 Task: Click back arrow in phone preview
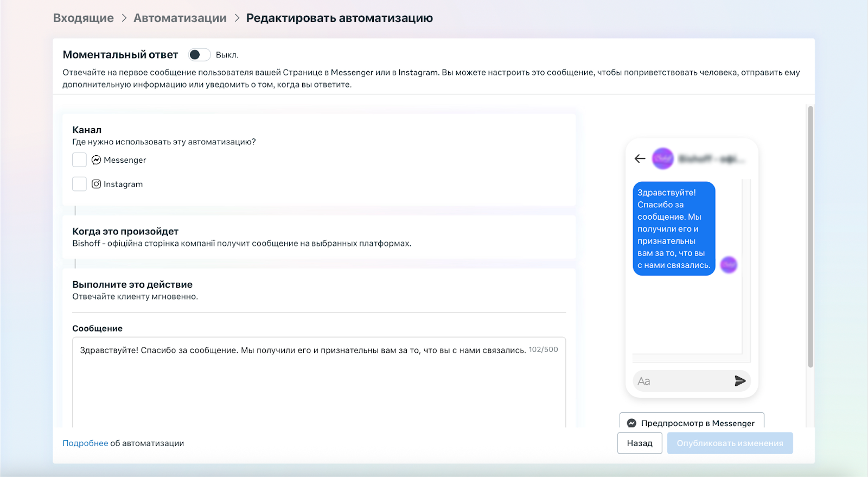click(x=640, y=158)
